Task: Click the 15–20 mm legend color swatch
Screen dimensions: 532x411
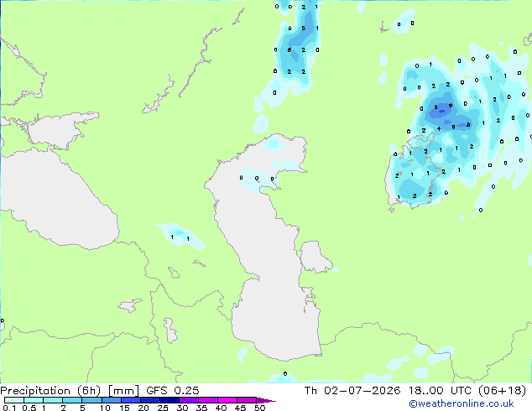Action: pos(130,400)
